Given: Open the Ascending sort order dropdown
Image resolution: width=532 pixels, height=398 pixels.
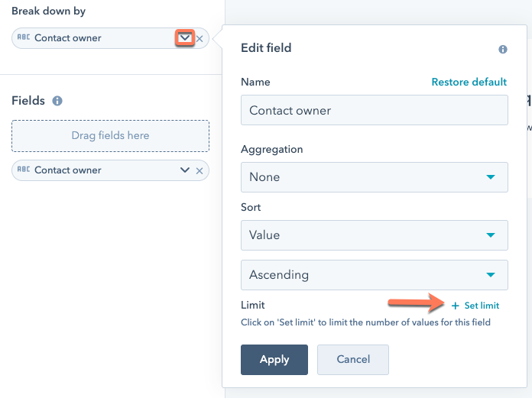Looking at the screenshot, I should (x=375, y=275).
